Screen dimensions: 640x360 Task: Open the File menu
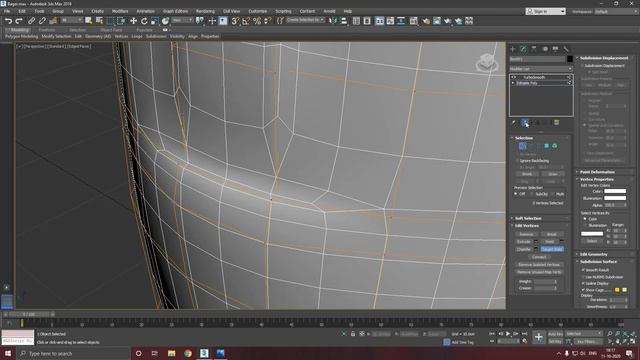[7, 11]
